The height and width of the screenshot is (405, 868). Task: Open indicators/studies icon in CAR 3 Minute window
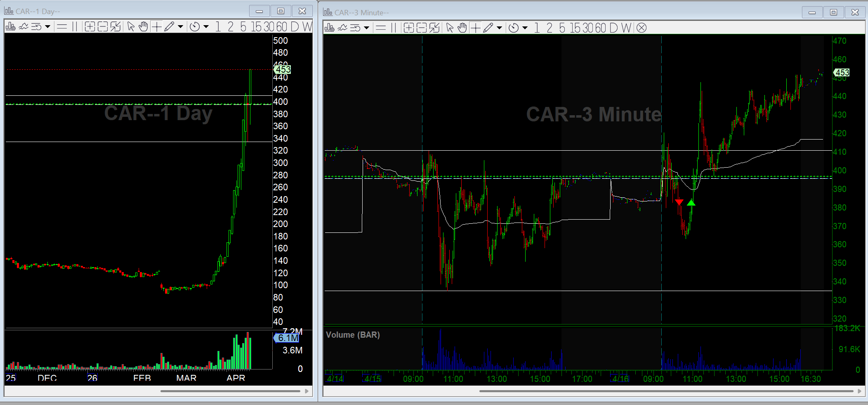coord(342,28)
